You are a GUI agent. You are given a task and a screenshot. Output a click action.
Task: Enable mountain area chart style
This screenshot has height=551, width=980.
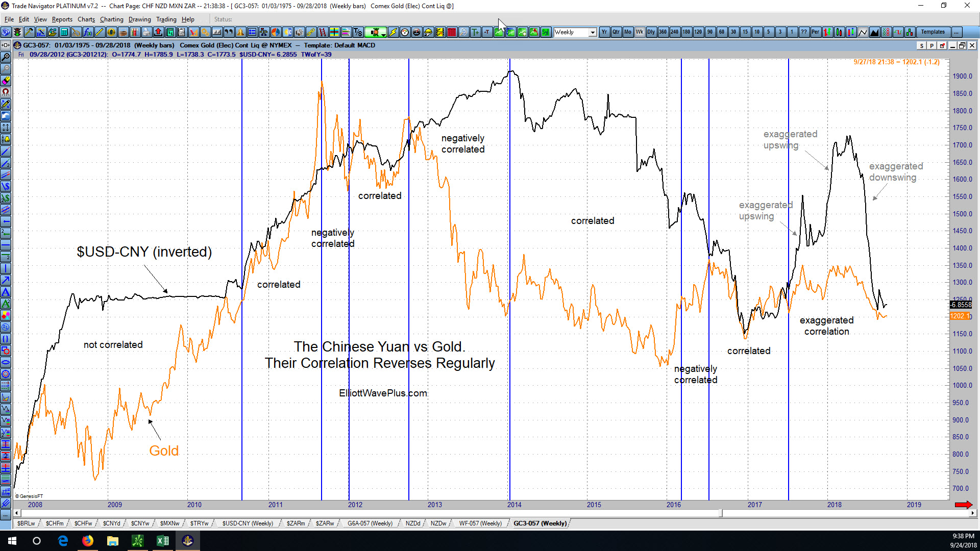click(874, 32)
